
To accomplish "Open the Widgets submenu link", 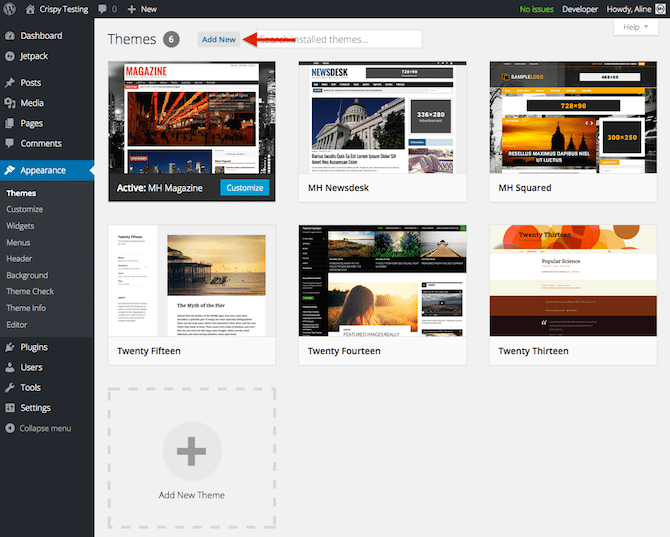I will [x=20, y=226].
